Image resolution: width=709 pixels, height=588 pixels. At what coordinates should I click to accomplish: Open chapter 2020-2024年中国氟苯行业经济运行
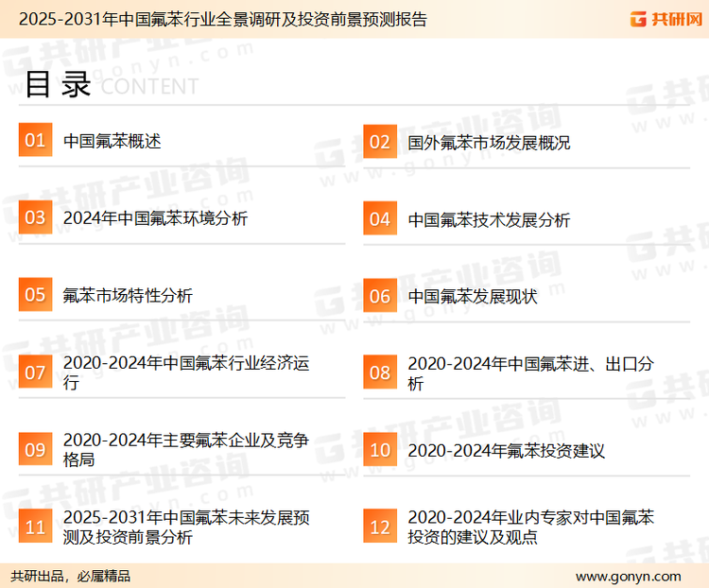[x=186, y=372]
